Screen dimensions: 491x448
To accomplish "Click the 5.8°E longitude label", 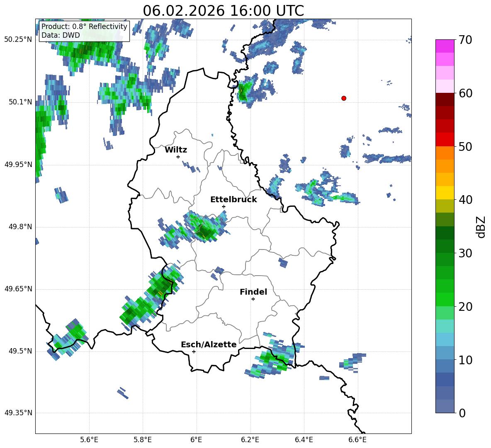I will tap(143, 440).
